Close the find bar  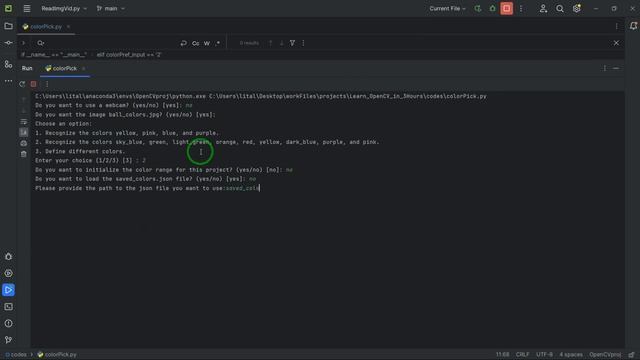(x=616, y=43)
